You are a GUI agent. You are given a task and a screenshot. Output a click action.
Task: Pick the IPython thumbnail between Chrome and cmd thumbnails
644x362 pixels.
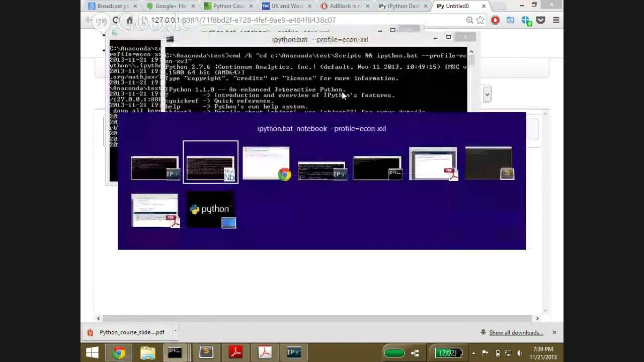322,171
